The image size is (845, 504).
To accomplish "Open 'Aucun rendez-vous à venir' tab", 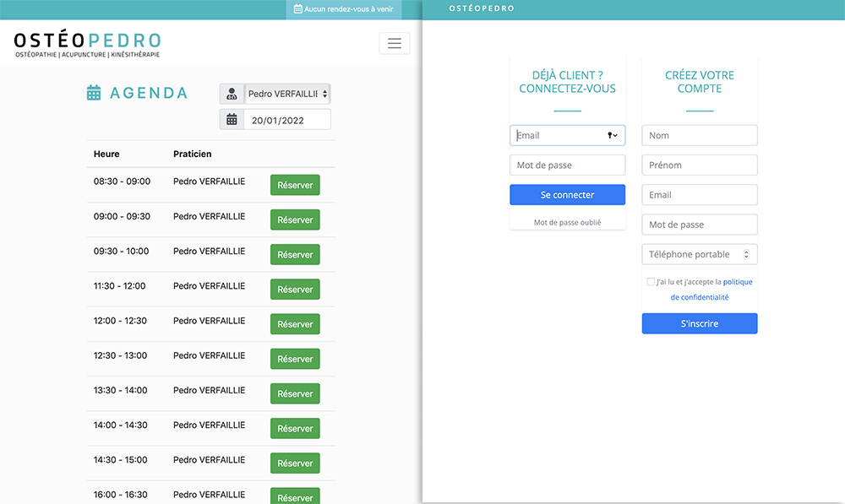I will (x=343, y=9).
